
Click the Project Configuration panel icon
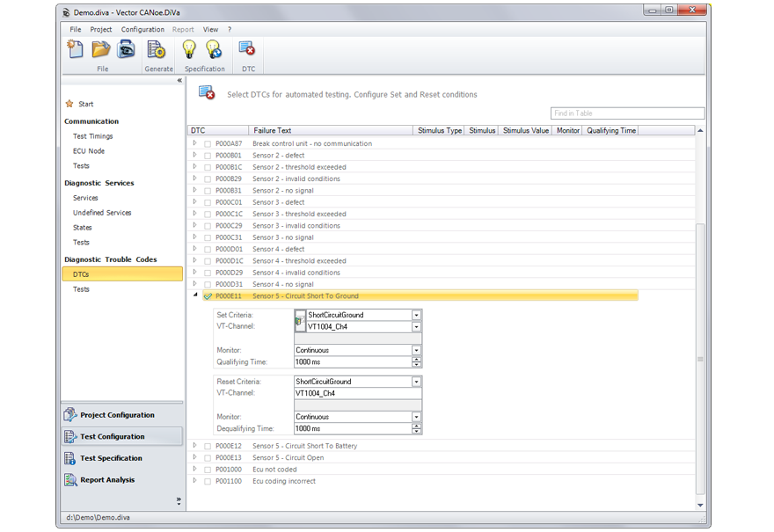click(70, 415)
